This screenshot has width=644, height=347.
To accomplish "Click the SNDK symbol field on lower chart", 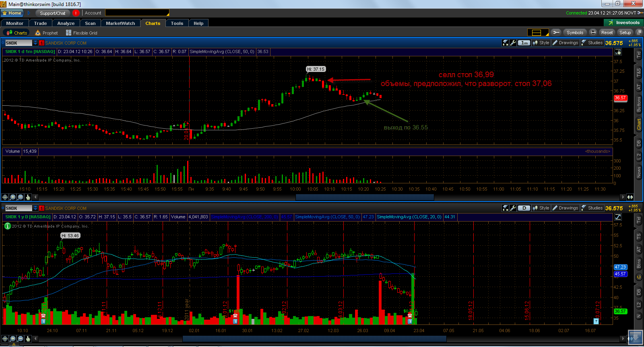I will [x=19, y=208].
